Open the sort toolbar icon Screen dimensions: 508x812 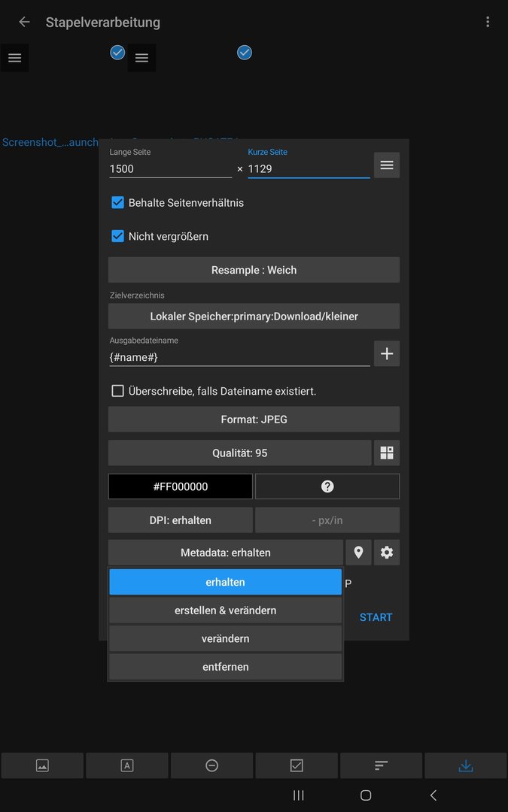point(381,765)
